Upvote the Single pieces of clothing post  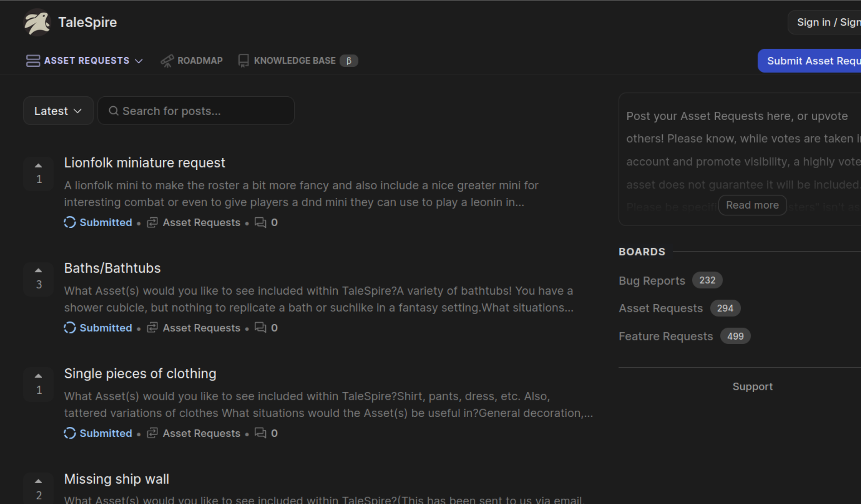[x=38, y=376]
